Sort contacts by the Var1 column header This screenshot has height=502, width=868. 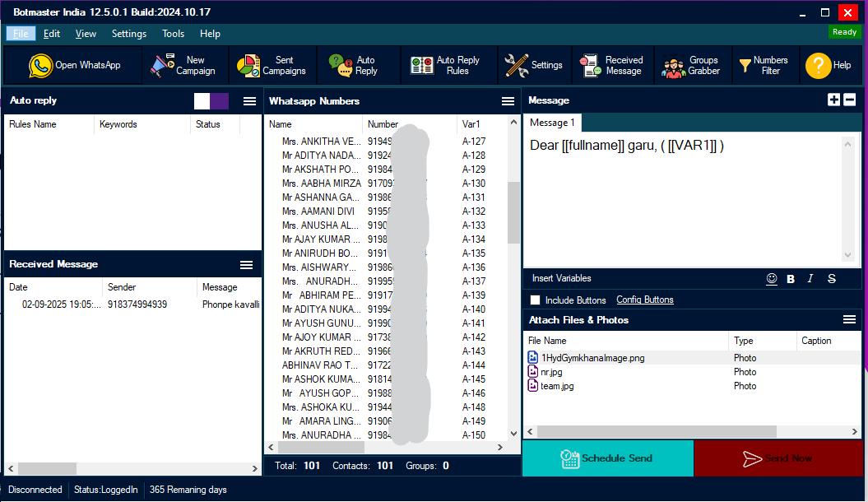[x=481, y=124]
